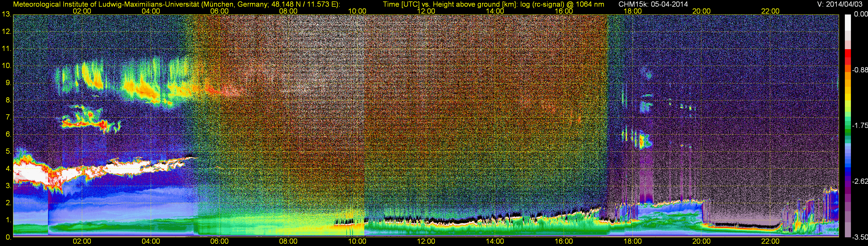The width and height of the screenshot is (868, 246).
Task: Select the 08:00 label on the bottom time axis
Action: pos(288,241)
